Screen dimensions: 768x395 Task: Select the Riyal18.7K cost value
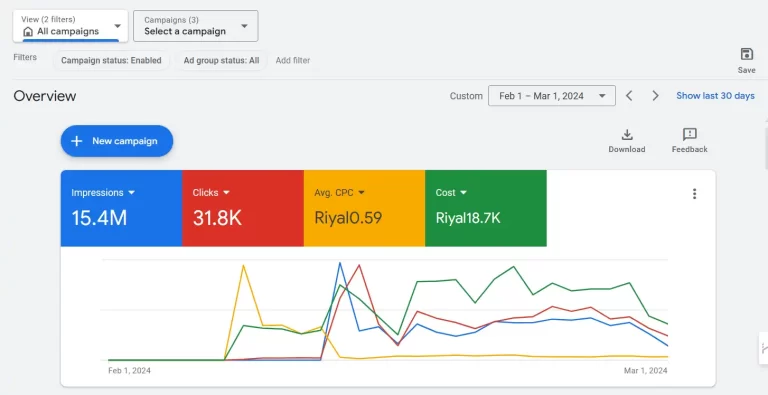(x=468, y=218)
